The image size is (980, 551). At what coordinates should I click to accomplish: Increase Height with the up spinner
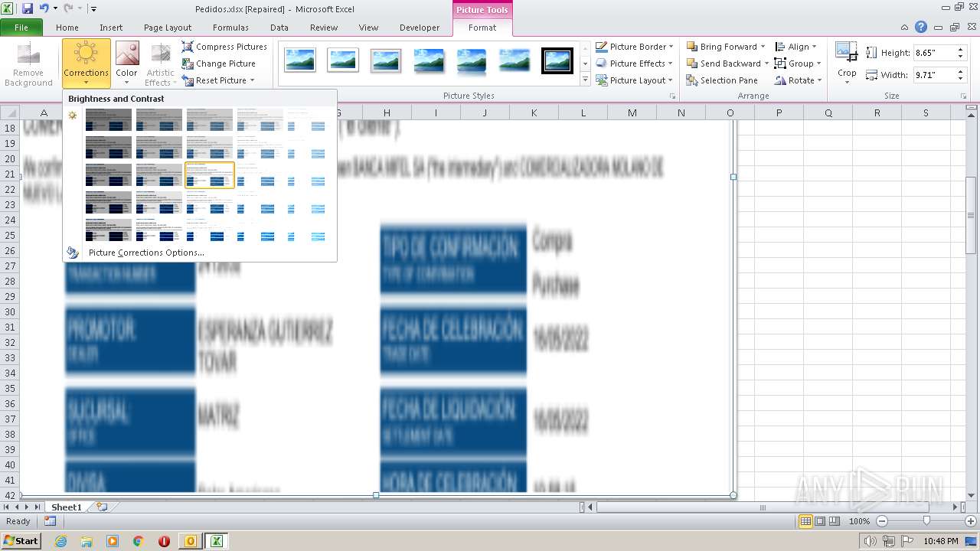pyautogui.click(x=960, y=50)
